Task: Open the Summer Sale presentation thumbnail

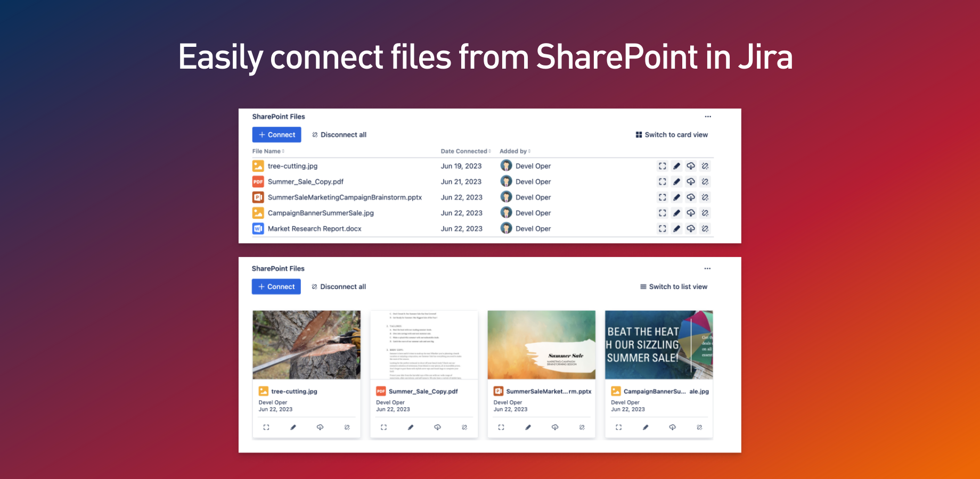Action: 541,344
